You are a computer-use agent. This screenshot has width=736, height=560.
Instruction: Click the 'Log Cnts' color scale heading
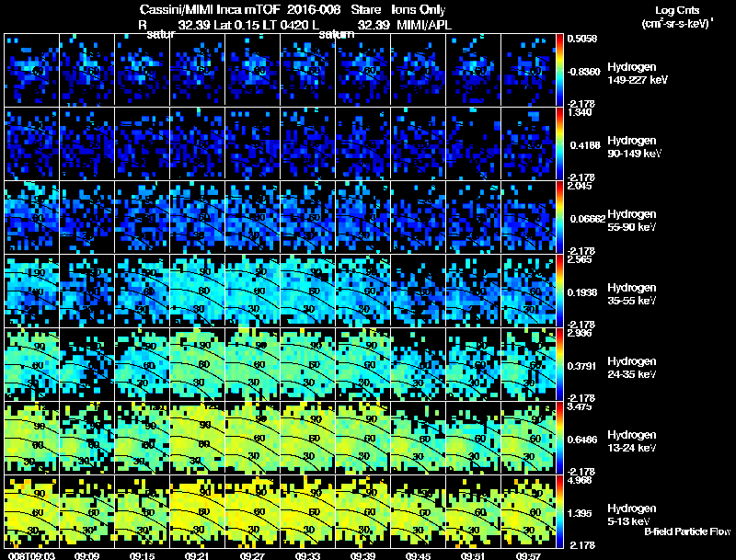click(677, 10)
